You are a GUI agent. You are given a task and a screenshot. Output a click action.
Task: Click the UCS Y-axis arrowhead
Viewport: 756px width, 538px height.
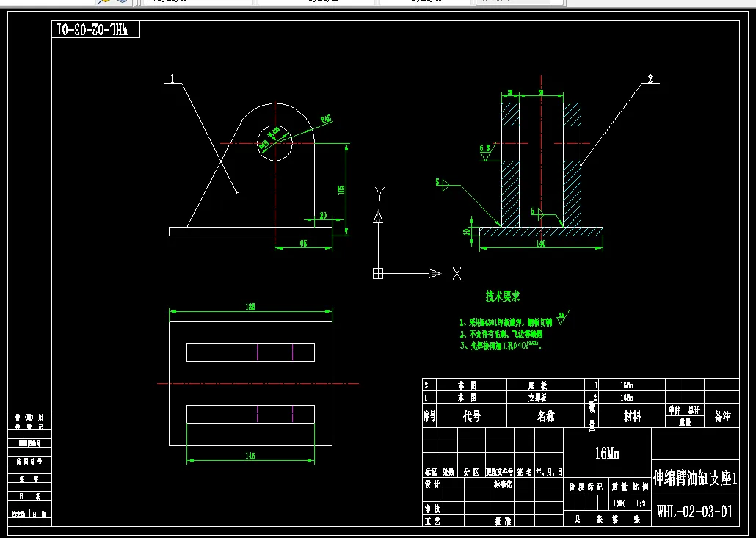[x=379, y=217]
